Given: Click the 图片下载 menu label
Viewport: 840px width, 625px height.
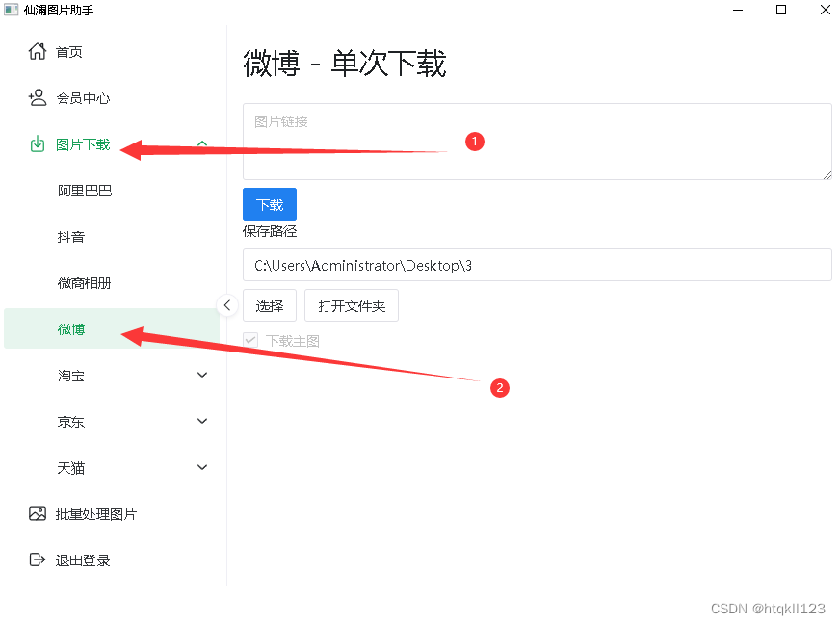Looking at the screenshot, I should pos(83,144).
